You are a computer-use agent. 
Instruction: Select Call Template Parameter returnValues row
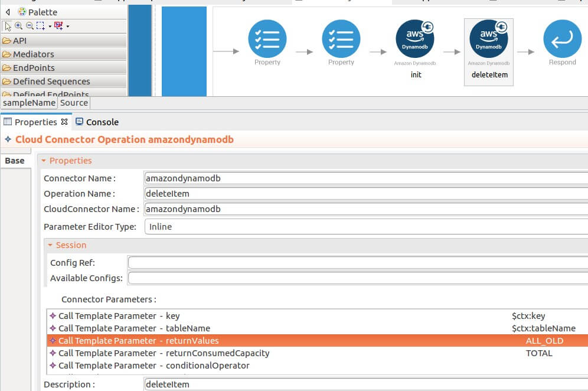coord(317,341)
